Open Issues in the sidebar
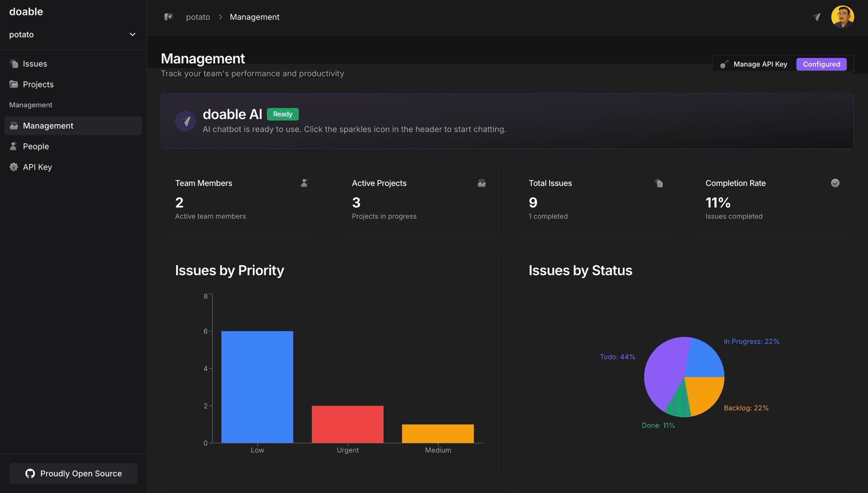 coord(35,64)
